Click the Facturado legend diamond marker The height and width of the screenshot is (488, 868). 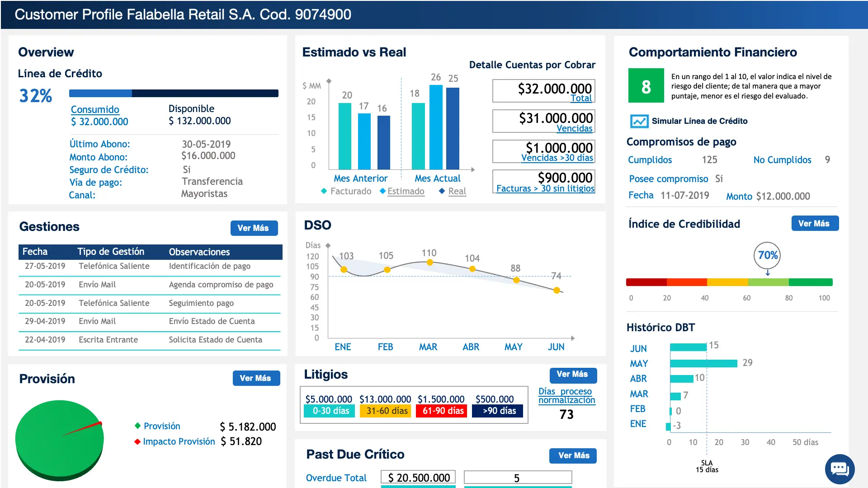point(324,191)
